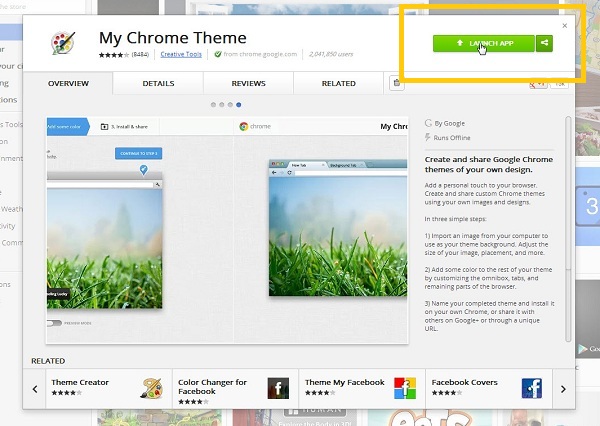Follow the Creative Tools category link
Viewport: 600px width, 426px height.
coord(180,55)
